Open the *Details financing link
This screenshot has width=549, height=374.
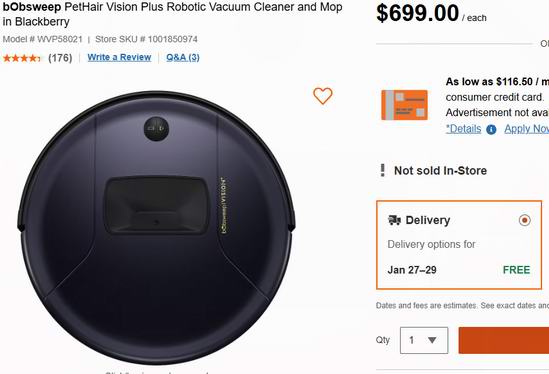click(463, 129)
